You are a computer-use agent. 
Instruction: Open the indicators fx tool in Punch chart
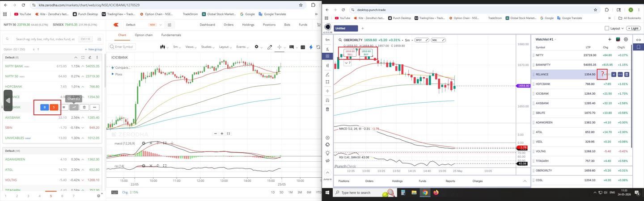[328, 49]
